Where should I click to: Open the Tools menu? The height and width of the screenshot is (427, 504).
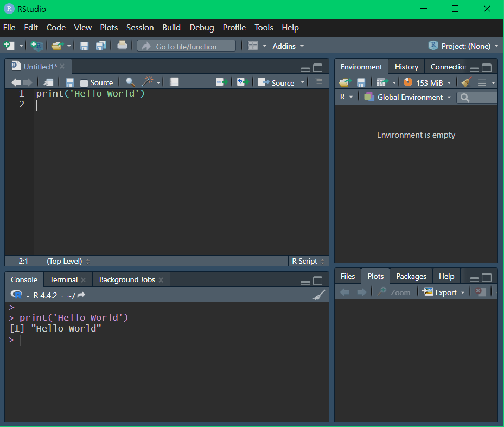pyautogui.click(x=264, y=28)
